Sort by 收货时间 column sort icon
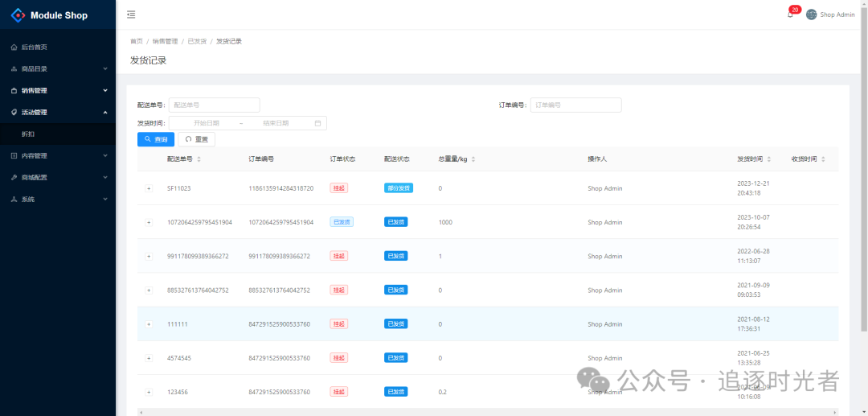The width and height of the screenshot is (868, 416). 822,159
